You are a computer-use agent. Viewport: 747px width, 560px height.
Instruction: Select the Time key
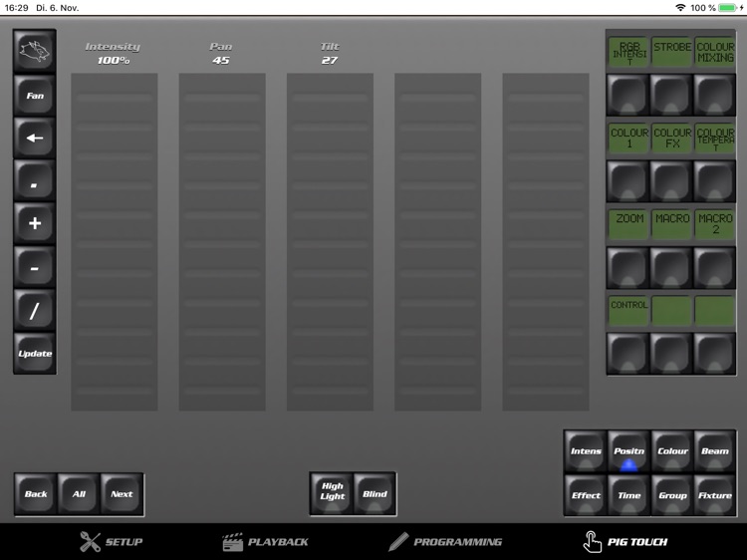click(x=628, y=494)
